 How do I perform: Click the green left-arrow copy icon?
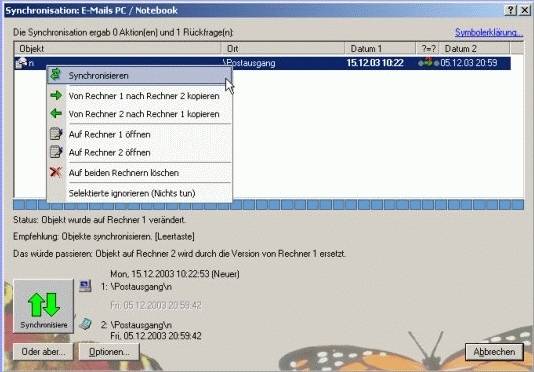56,113
